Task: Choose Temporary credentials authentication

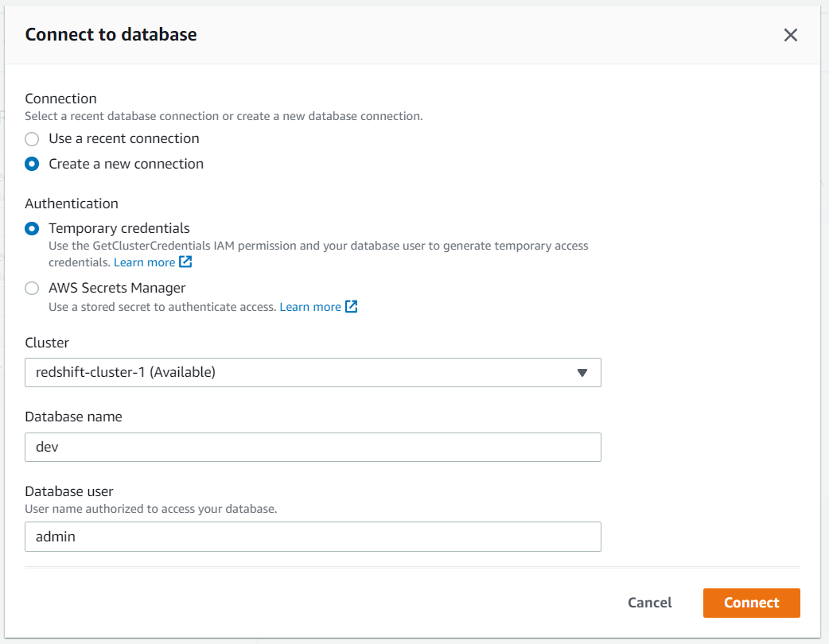Action: [x=32, y=229]
